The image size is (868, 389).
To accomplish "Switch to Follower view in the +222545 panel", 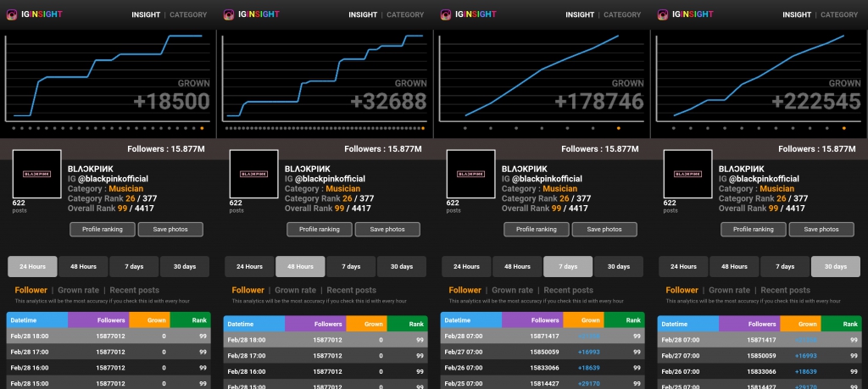I will 682,290.
